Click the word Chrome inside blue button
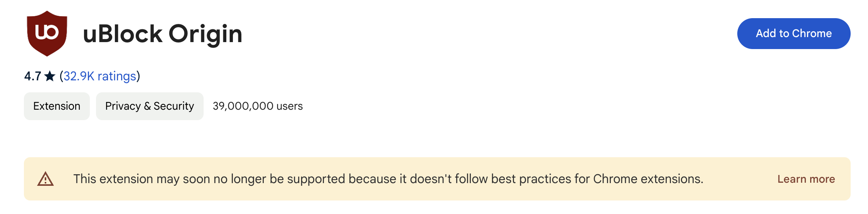This screenshot has width=868, height=214. 812,34
